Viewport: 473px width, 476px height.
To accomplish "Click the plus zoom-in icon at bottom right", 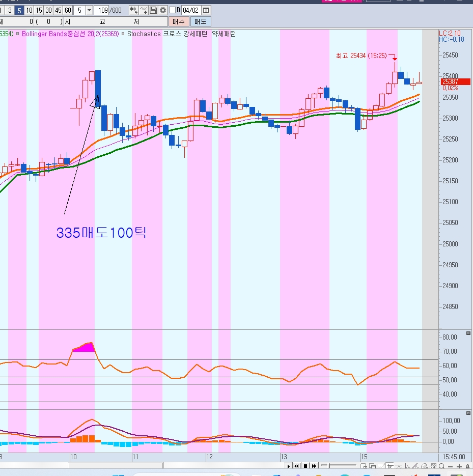I will point(459,466).
